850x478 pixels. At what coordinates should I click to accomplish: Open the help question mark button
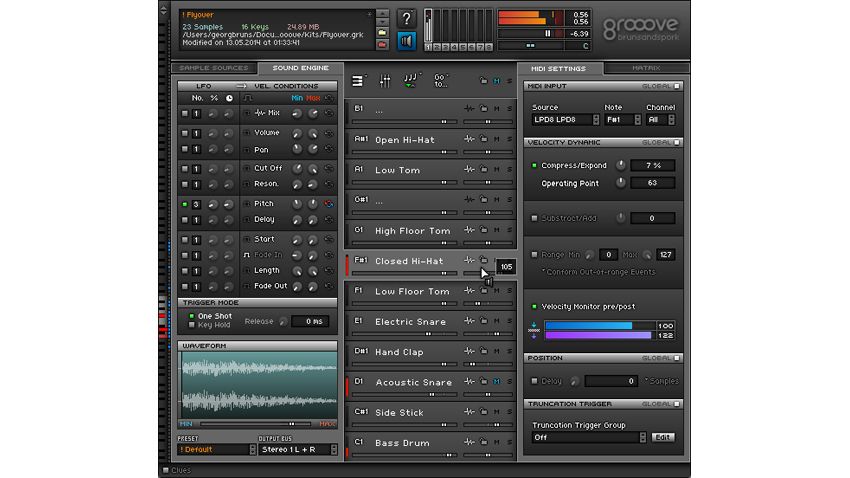(406, 18)
